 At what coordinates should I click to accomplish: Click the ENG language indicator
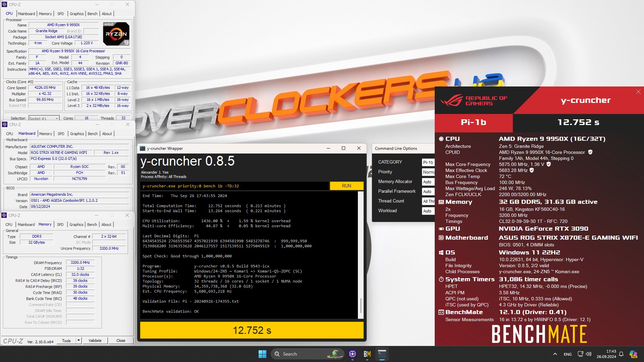click(x=568, y=354)
